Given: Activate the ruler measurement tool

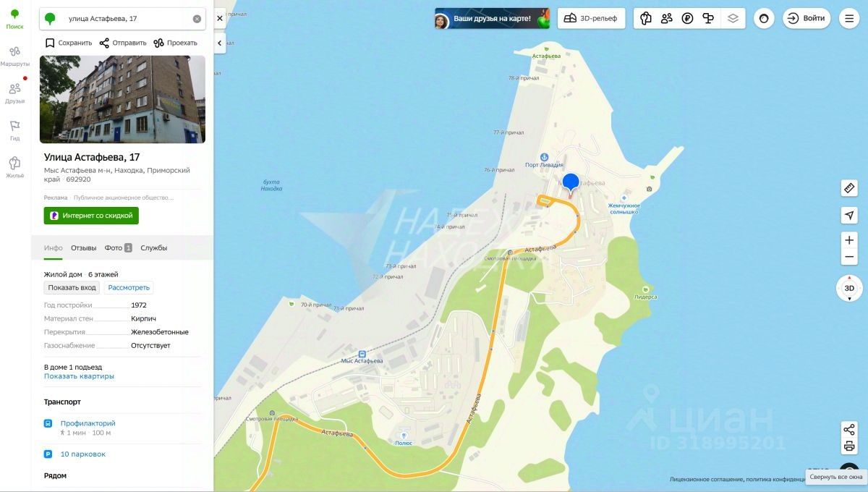Looking at the screenshot, I should click(x=849, y=188).
